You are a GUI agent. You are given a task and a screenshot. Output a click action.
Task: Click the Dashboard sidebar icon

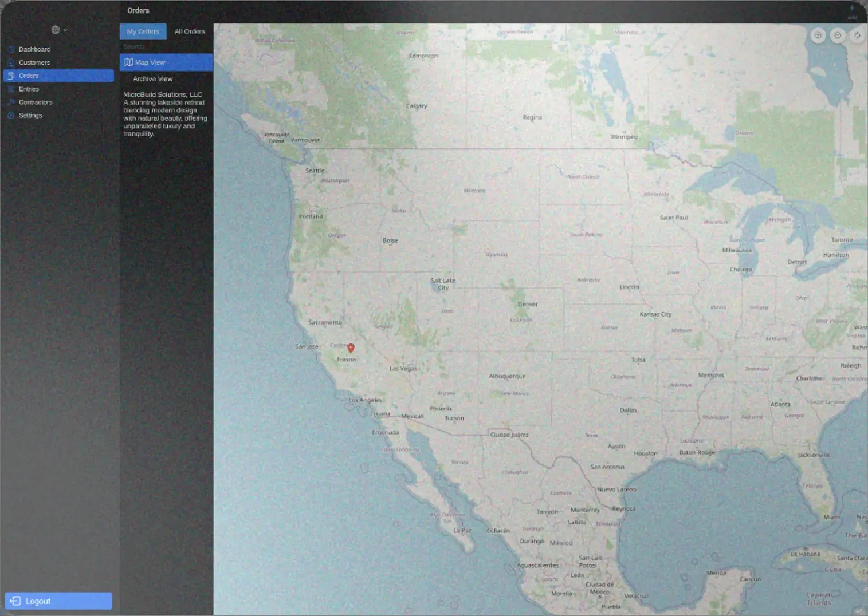tap(11, 49)
